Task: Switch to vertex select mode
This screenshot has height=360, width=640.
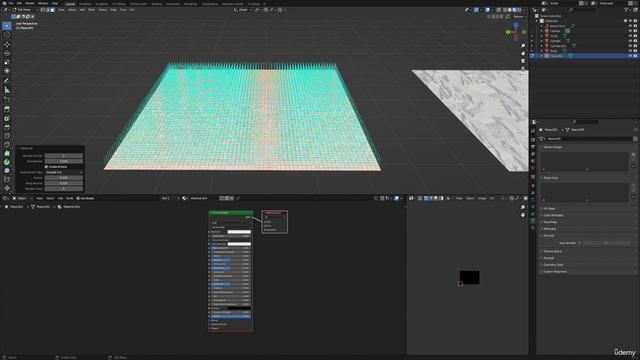Action: 43,10
